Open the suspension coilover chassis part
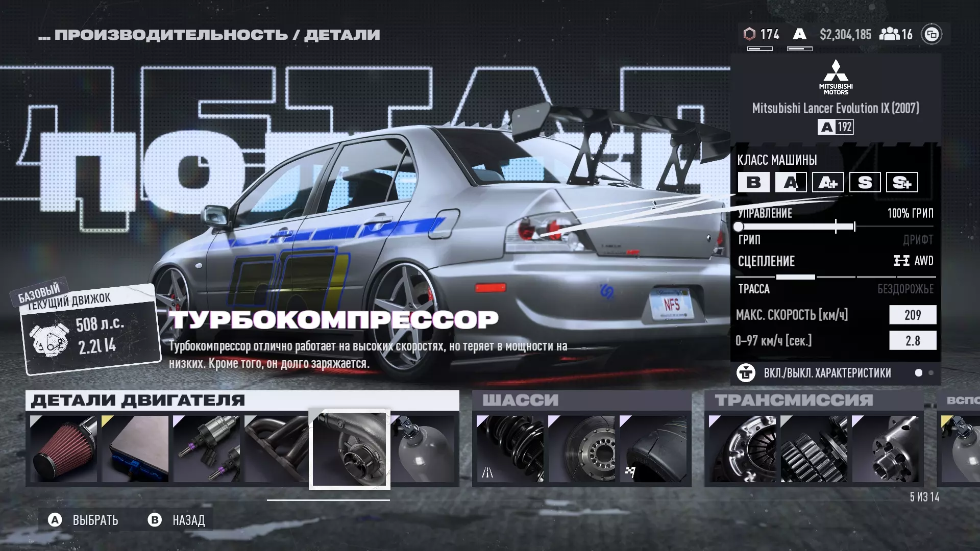This screenshot has height=551, width=980. click(x=510, y=448)
